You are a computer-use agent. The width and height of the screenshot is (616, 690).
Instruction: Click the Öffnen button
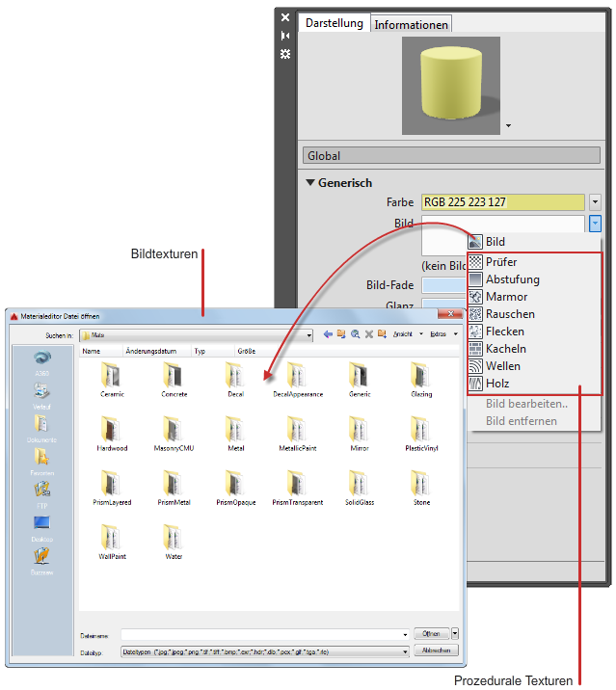[431, 634]
